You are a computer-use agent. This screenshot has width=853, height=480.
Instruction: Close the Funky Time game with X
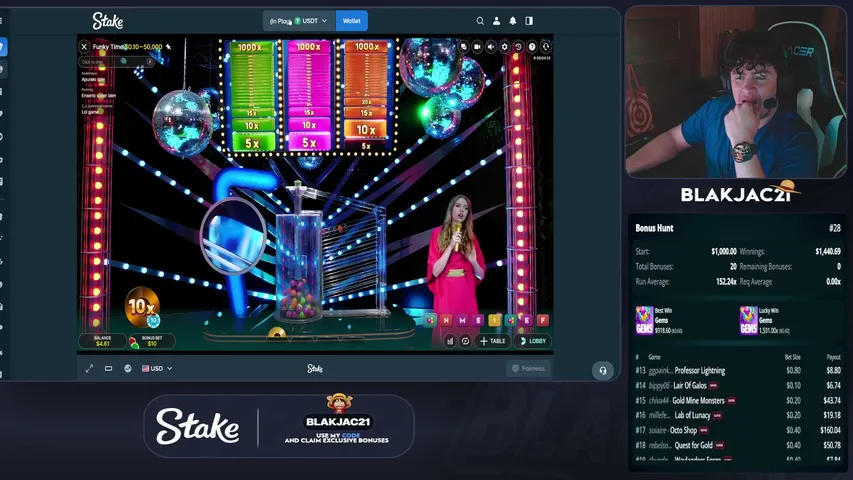84,47
